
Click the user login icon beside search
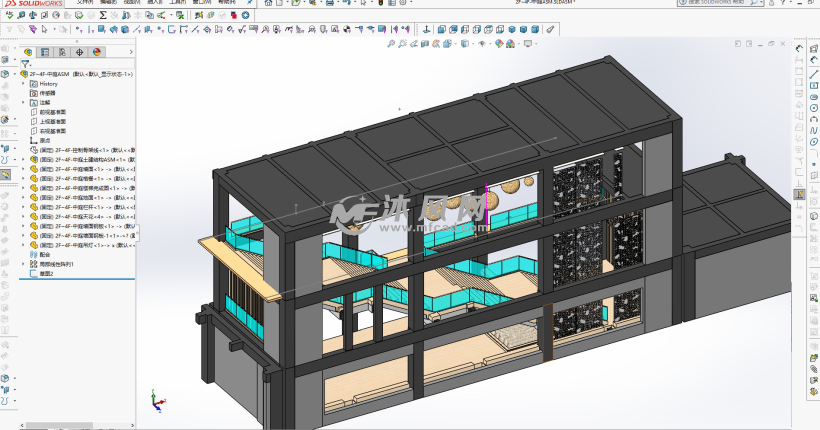(772, 3)
